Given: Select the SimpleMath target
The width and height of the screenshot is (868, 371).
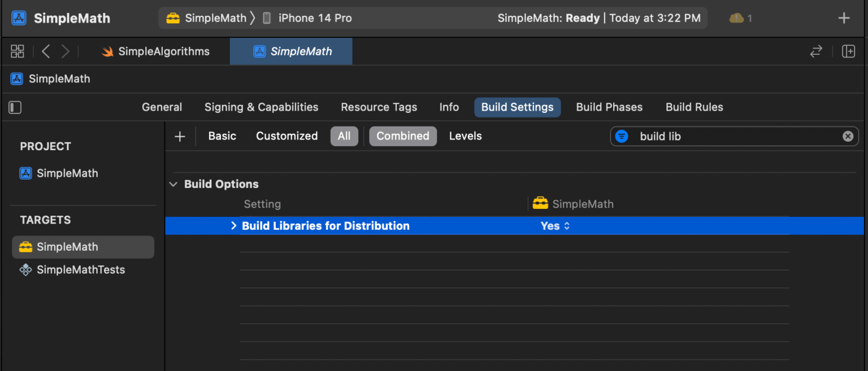Looking at the screenshot, I should point(83,247).
